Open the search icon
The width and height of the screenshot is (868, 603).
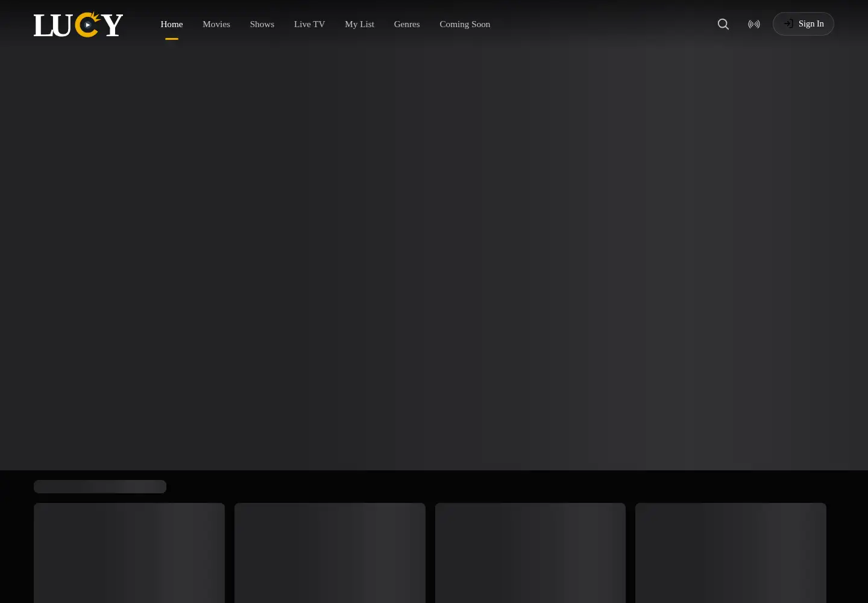723,24
